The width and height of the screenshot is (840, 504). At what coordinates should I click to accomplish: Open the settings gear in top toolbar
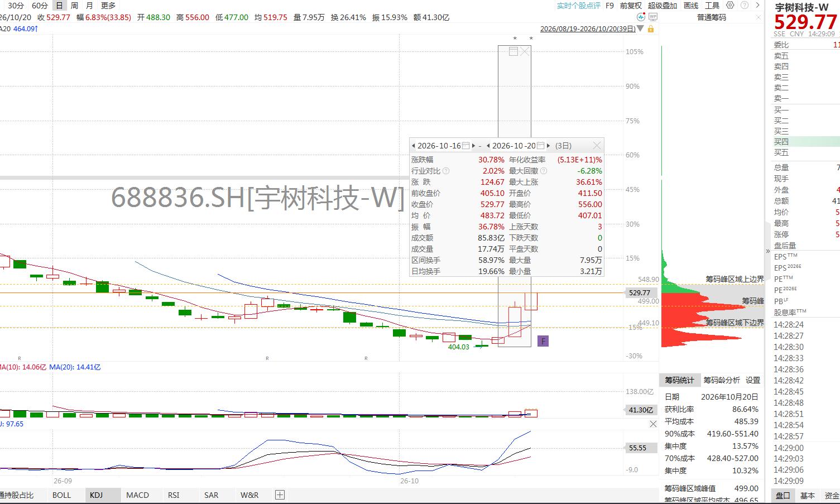[x=730, y=6]
